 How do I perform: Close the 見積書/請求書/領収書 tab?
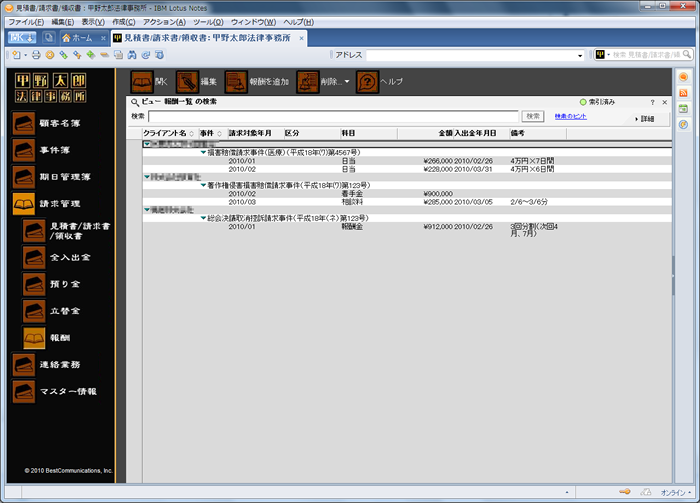[x=301, y=38]
